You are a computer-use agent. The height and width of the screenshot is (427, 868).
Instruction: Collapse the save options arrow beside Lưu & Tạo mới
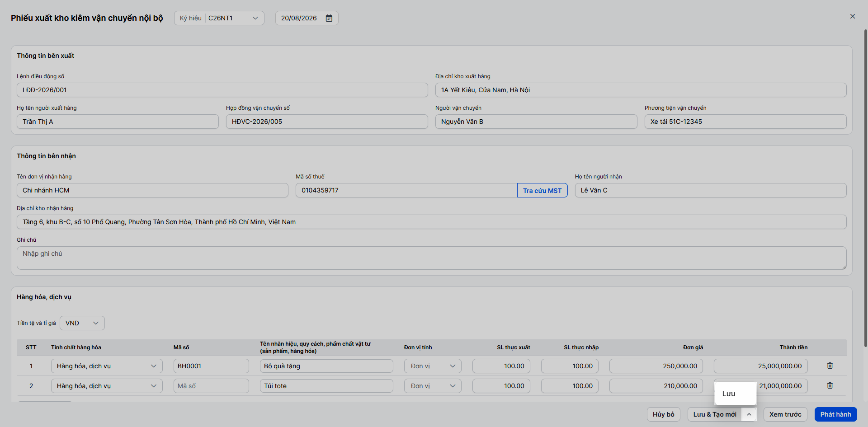(x=749, y=414)
